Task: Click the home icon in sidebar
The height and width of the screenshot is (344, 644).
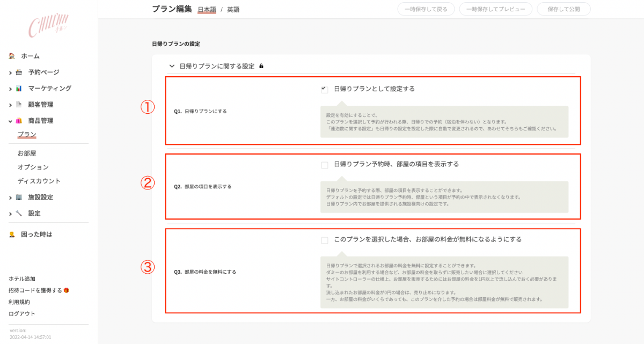Action: tap(12, 56)
